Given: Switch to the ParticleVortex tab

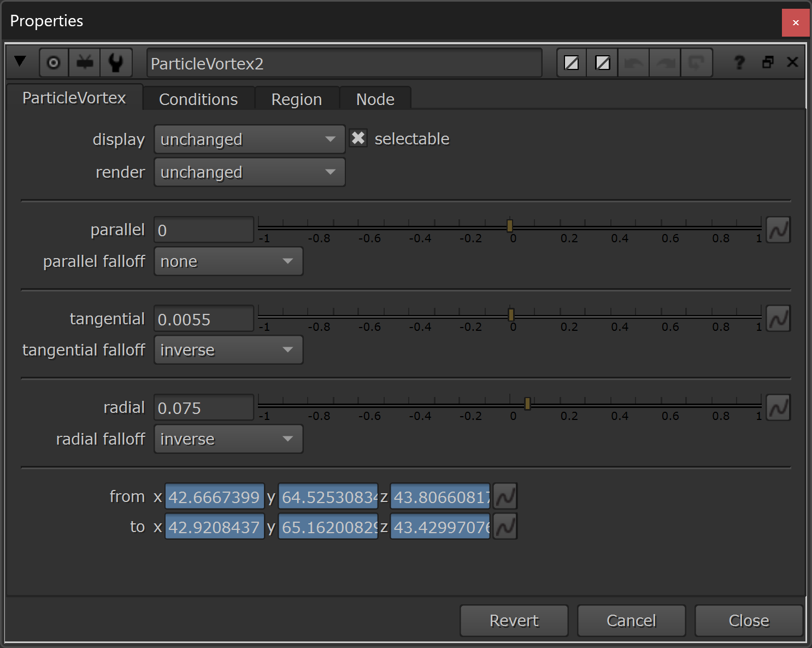Looking at the screenshot, I should point(74,97).
